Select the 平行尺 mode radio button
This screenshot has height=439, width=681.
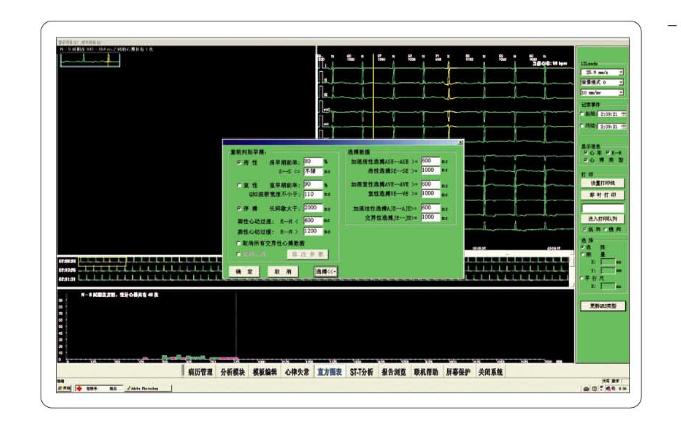tap(583, 278)
